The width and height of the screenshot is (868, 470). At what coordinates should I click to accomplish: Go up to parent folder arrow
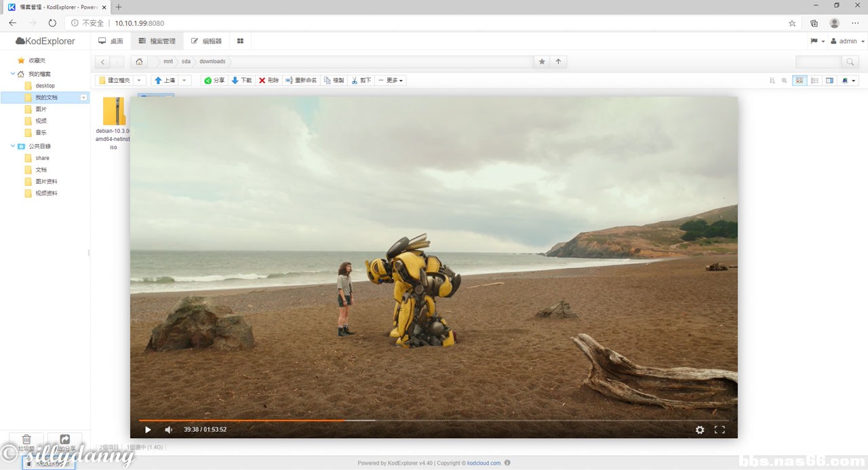tap(558, 62)
